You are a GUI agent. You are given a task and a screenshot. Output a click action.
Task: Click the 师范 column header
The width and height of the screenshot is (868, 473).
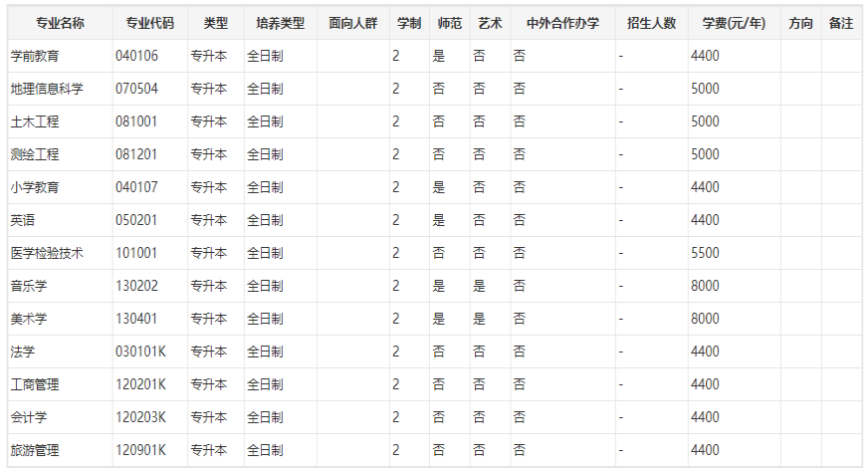[x=449, y=23]
